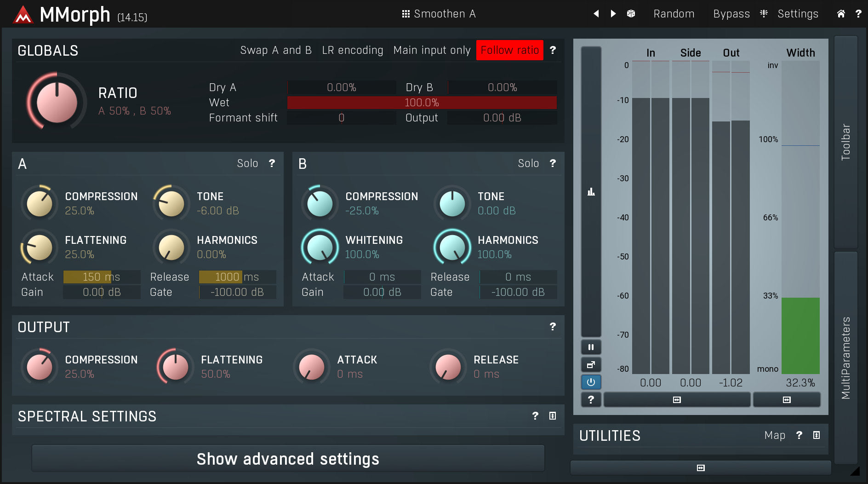868x484 pixels.
Task: Expand the Spectral Settings panel
Action: 553,416
